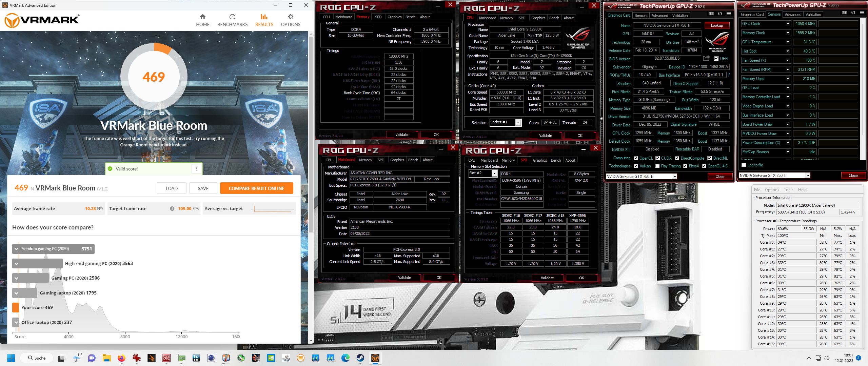Expand the High-end gaming PC (2020) entry
Image resolution: width=868 pixels, height=366 pixels.
click(x=16, y=263)
